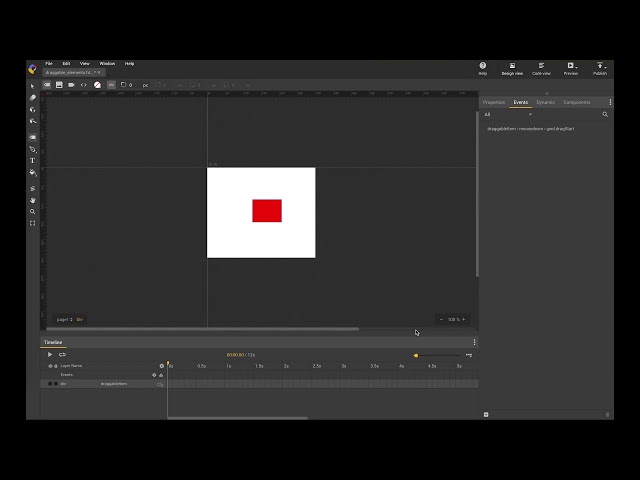
Task: Select the Text tool
Action: [x=33, y=161]
